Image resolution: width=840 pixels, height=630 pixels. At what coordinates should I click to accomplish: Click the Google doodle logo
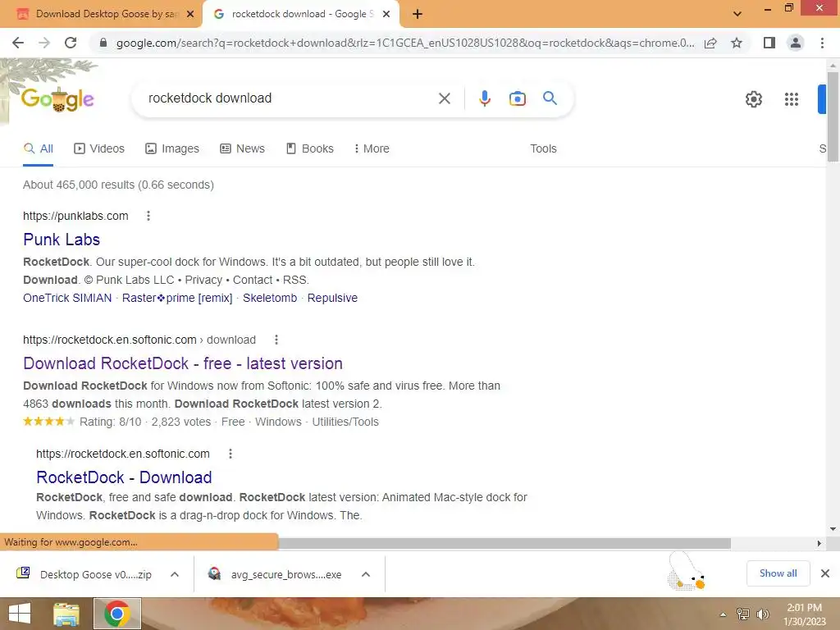pyautogui.click(x=57, y=99)
